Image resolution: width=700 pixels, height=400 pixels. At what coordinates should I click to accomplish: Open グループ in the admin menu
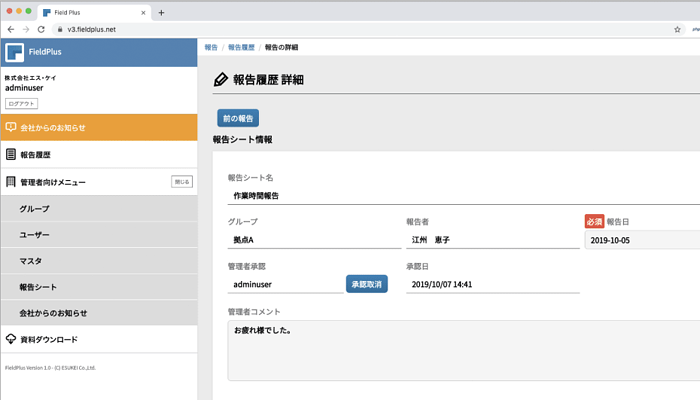(34, 209)
